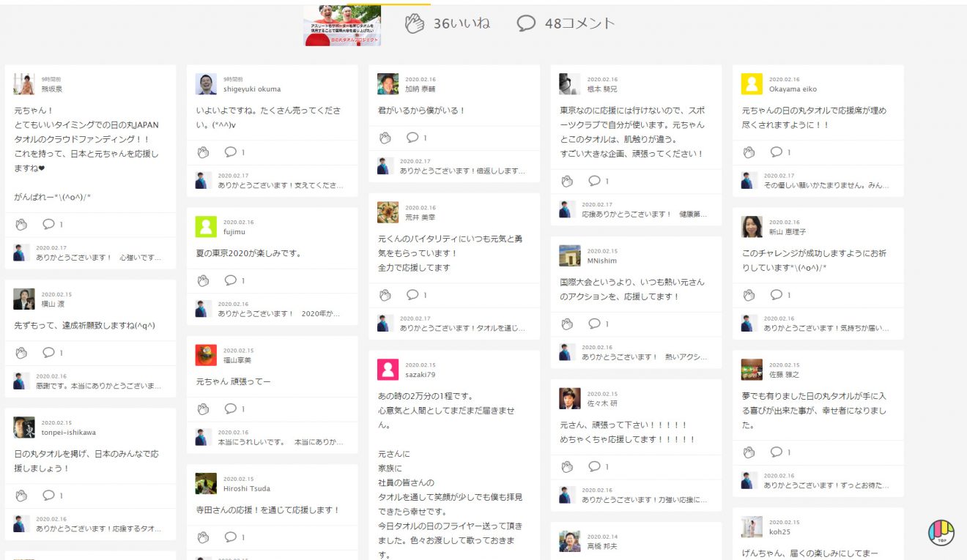This screenshot has height=560, width=967.
Task: Open comment replies on 熊坂泉's card
Action: tap(49, 224)
